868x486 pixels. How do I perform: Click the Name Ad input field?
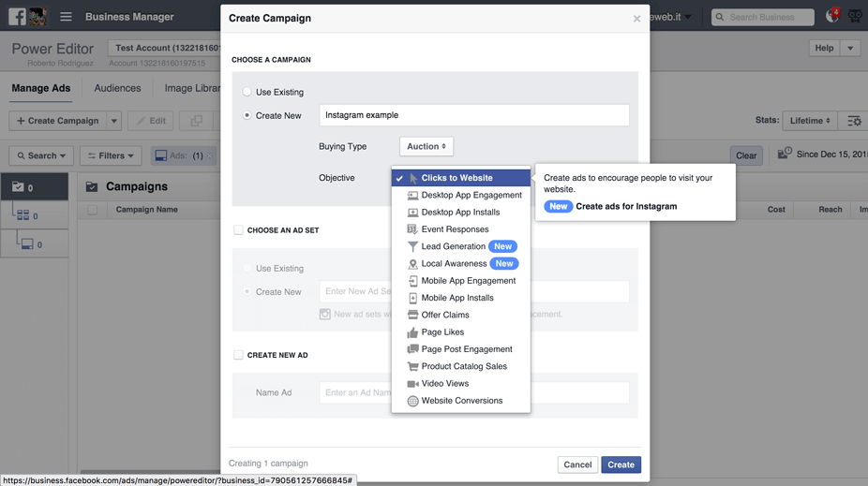[x=474, y=392]
